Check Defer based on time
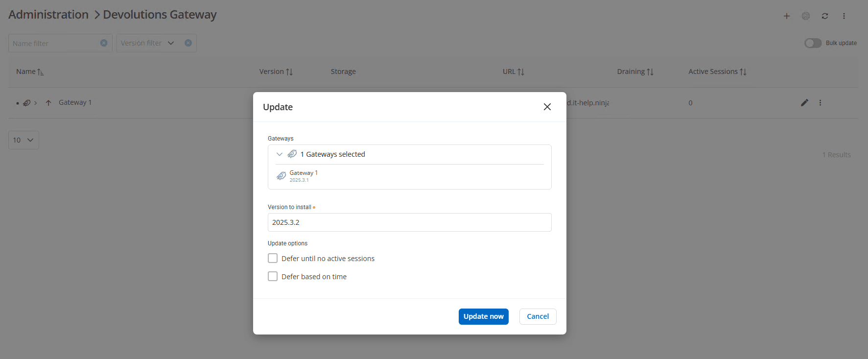 point(273,276)
